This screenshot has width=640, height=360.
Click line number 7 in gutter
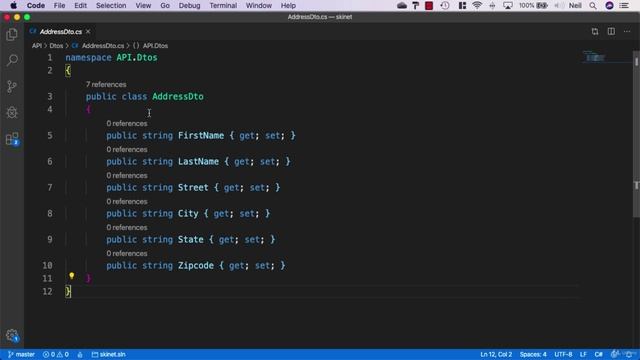(50, 188)
